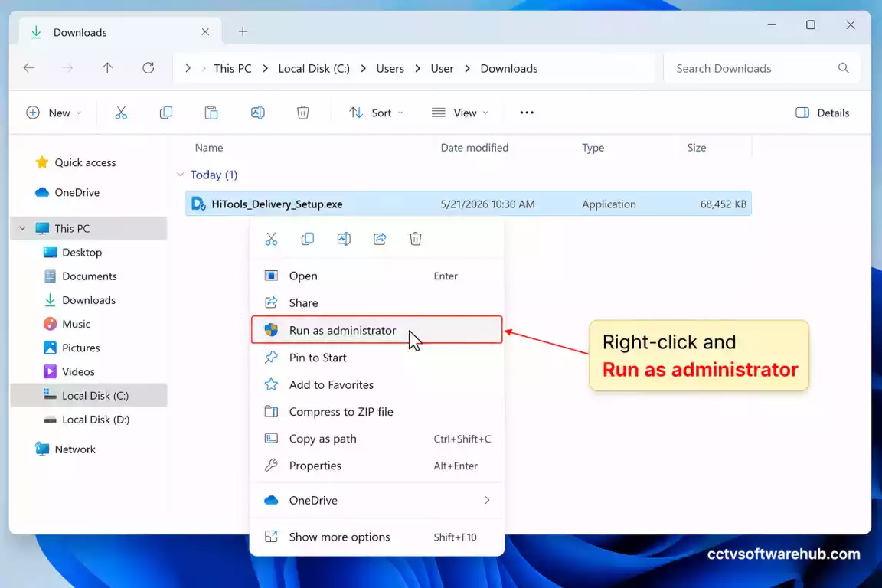Choose Show more options
882x588 pixels.
click(x=377, y=537)
